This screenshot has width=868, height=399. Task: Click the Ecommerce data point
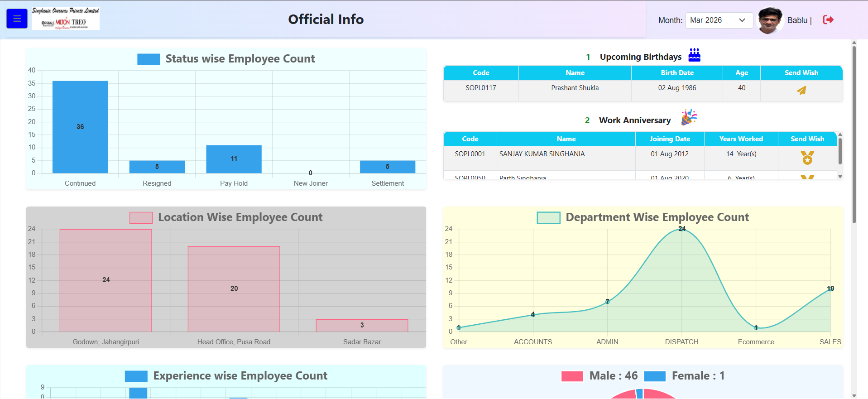point(756,327)
